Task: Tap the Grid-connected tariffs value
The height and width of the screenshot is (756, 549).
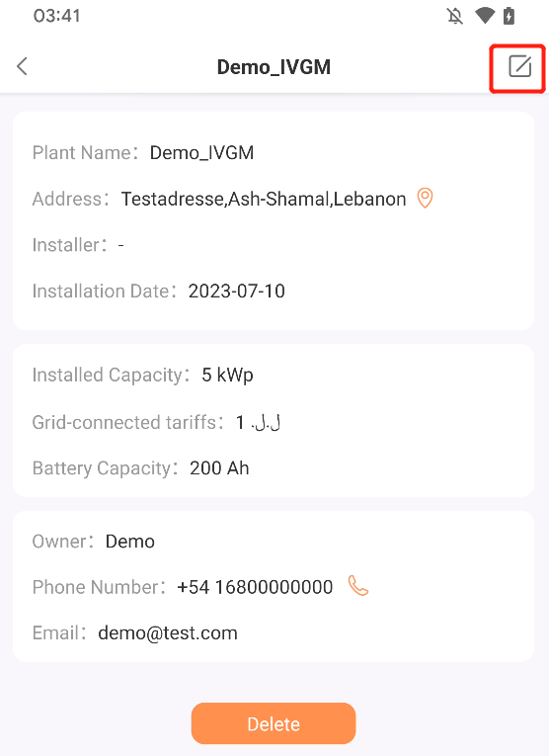Action: coord(258,422)
